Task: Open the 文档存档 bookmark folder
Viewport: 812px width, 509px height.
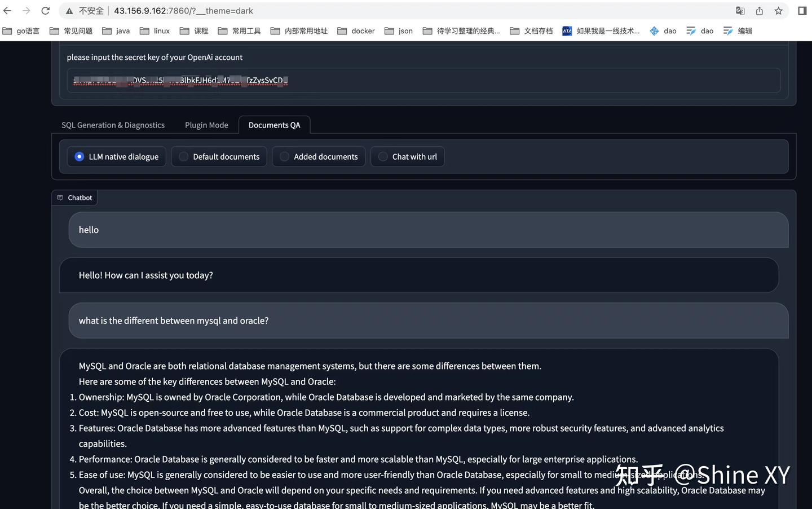Action: (x=531, y=31)
